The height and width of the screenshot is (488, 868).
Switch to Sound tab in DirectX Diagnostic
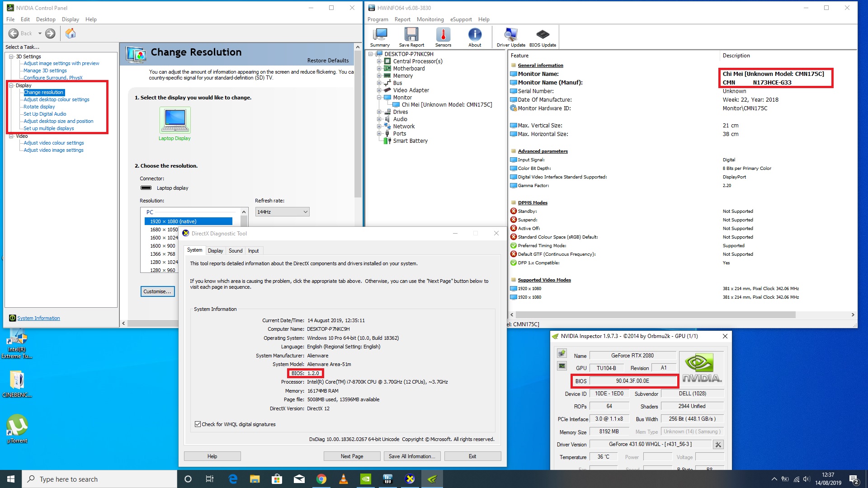235,251
